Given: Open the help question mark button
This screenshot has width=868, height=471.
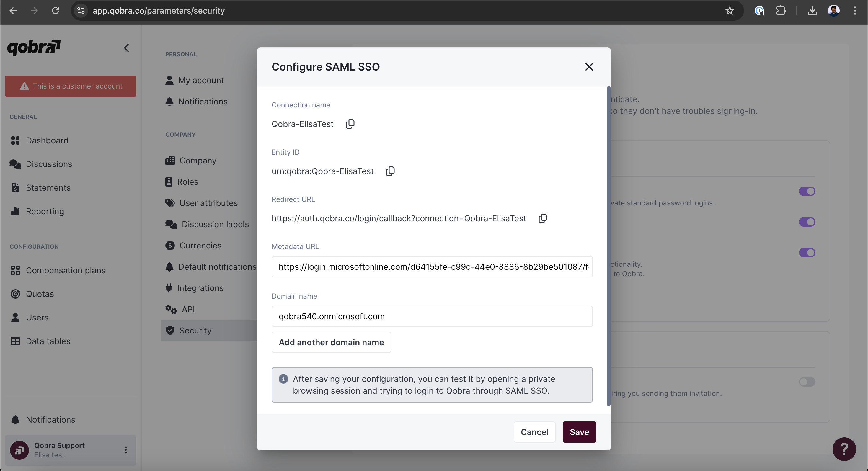Looking at the screenshot, I should click(844, 449).
